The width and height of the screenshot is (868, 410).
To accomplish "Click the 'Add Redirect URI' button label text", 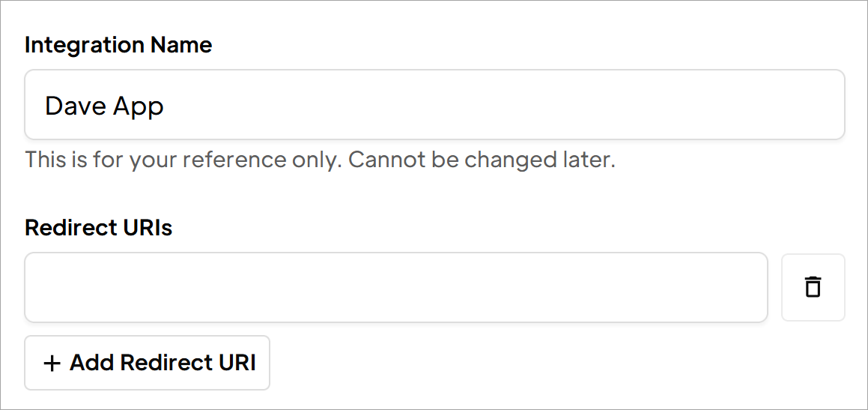I will (x=163, y=363).
